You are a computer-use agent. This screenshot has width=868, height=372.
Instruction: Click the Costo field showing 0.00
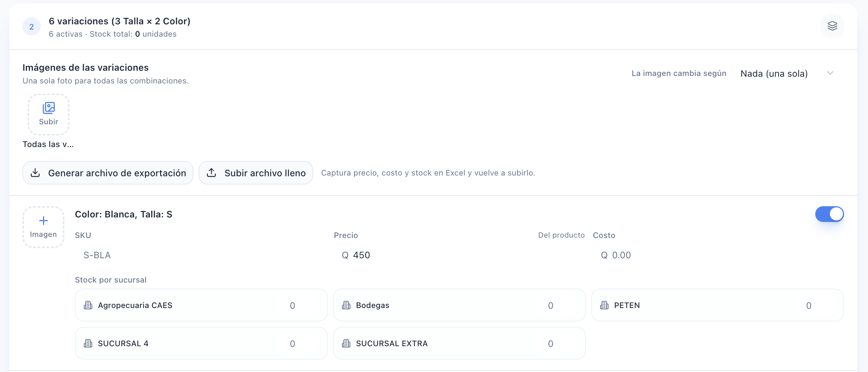click(718, 255)
